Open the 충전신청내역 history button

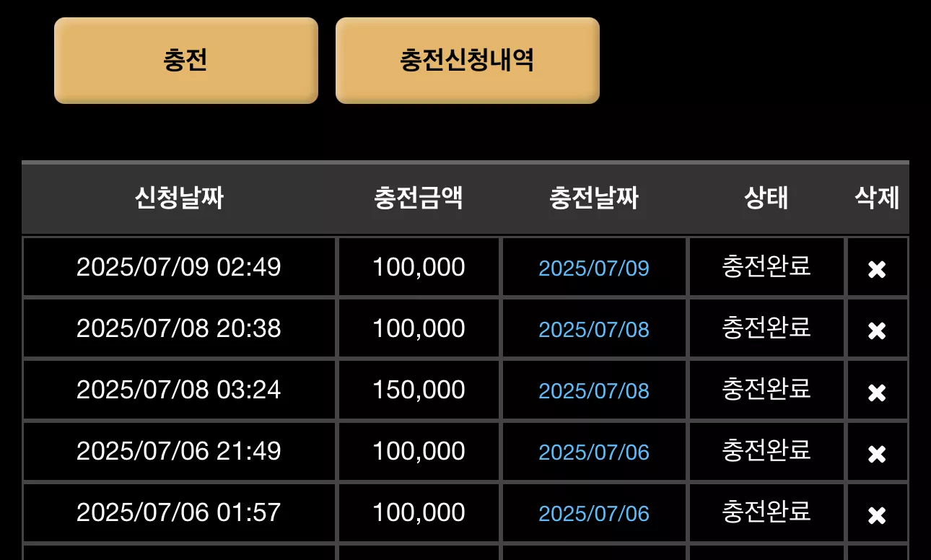[x=468, y=61]
